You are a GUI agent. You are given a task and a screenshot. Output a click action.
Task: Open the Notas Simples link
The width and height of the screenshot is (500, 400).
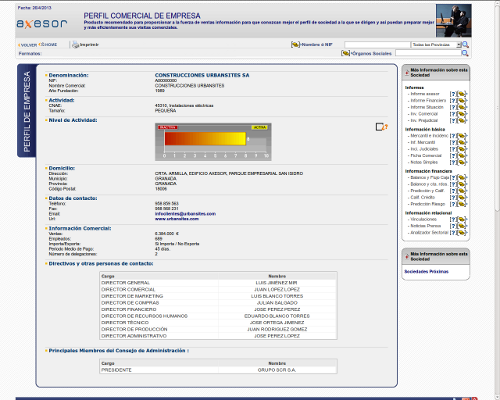point(424,163)
